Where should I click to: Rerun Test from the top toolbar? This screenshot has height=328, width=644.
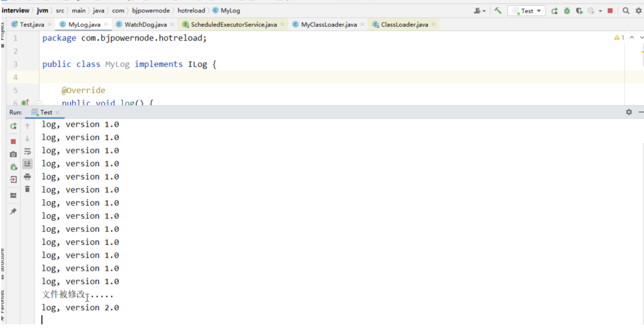point(554,11)
